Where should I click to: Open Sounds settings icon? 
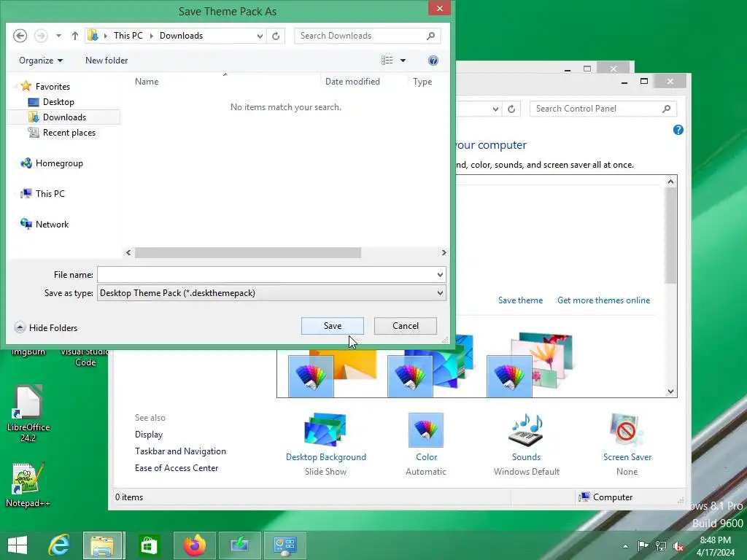527,430
